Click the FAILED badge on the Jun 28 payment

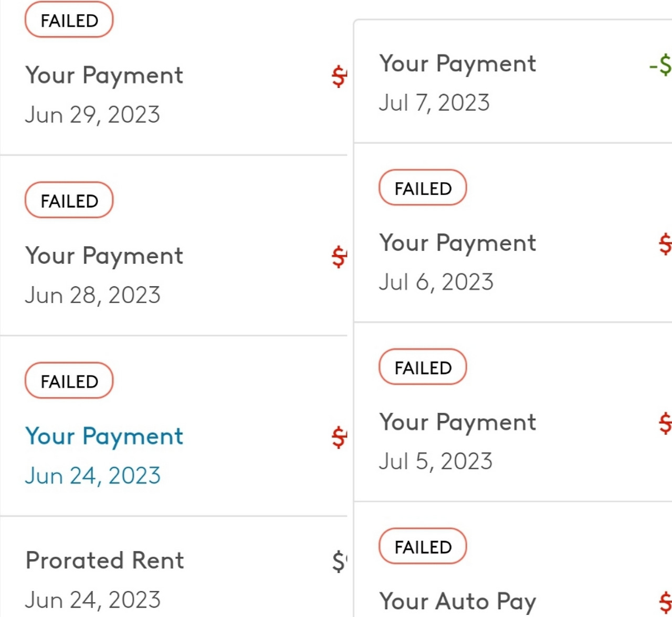[69, 200]
